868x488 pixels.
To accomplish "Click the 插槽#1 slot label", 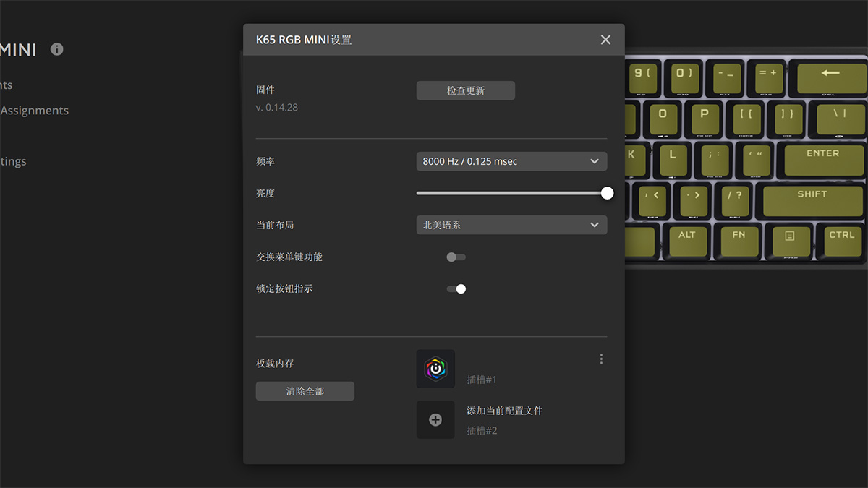I will (x=482, y=380).
